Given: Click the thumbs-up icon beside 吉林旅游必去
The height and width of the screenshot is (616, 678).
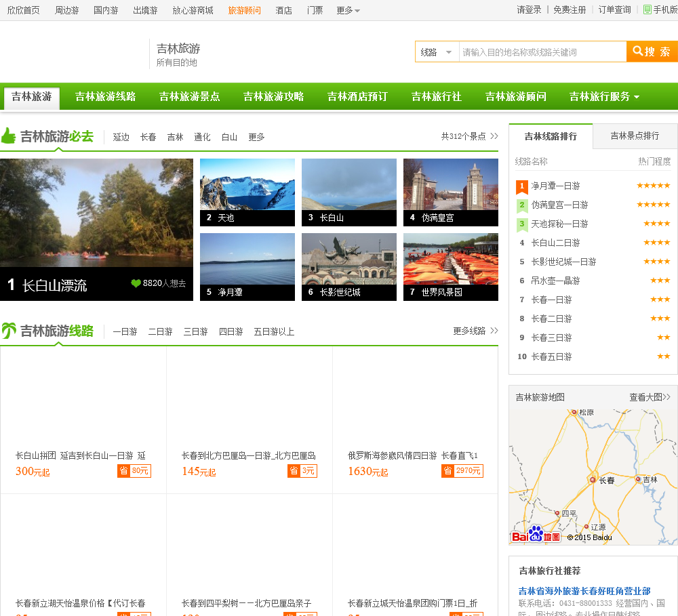Looking at the screenshot, I should click(x=8, y=136).
